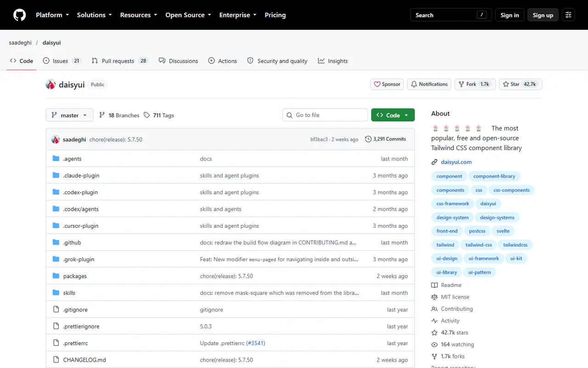Image resolution: width=588 pixels, height=368 pixels.
Task: Click the saadeghi avatar in commit row
Action: 56,139
